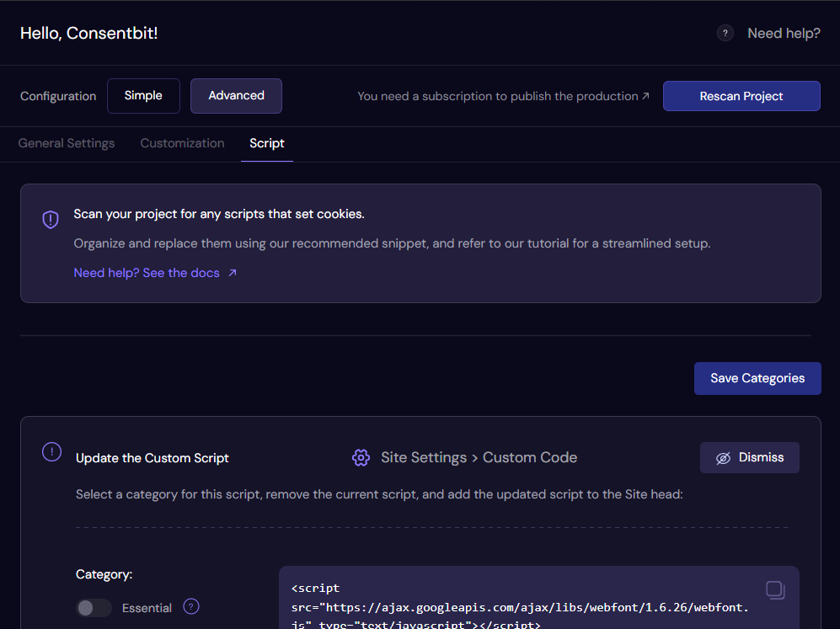Click the Essential help question icon
The height and width of the screenshot is (629, 840).
pyautogui.click(x=191, y=606)
